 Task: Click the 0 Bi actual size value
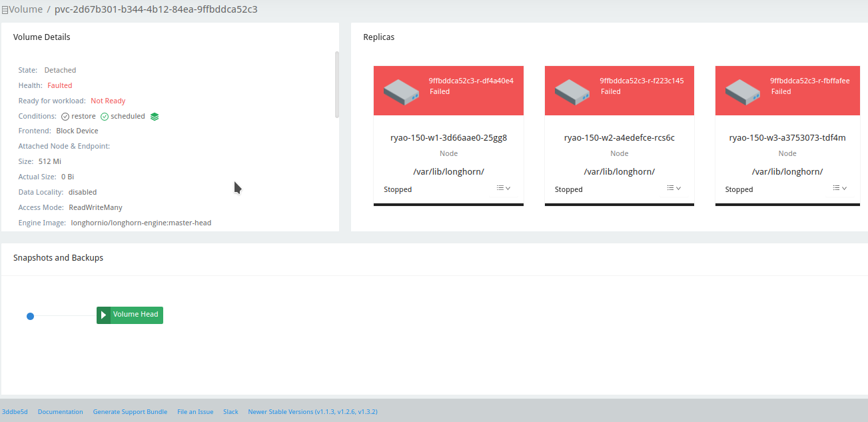pyautogui.click(x=68, y=177)
